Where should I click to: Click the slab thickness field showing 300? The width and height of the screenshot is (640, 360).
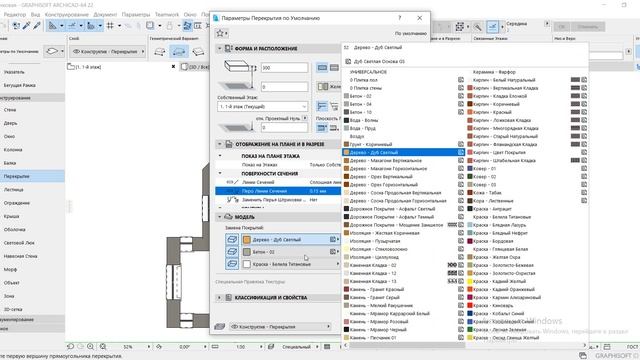(284, 68)
